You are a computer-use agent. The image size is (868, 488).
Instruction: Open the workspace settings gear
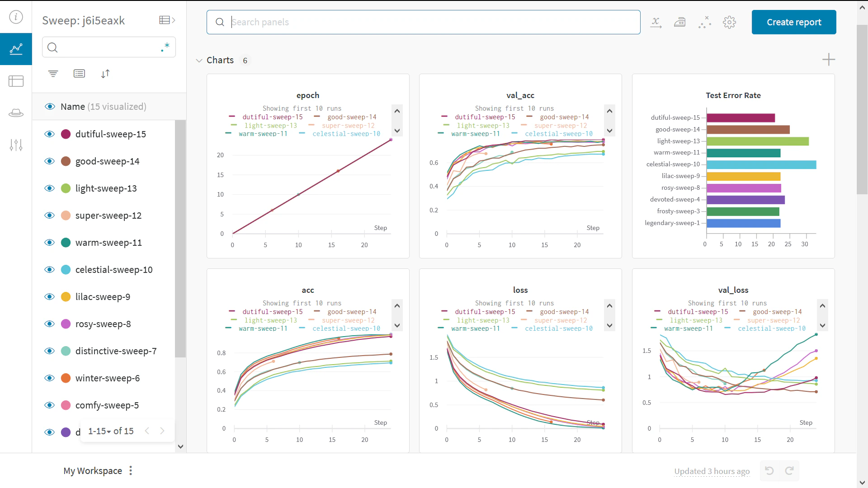click(729, 22)
